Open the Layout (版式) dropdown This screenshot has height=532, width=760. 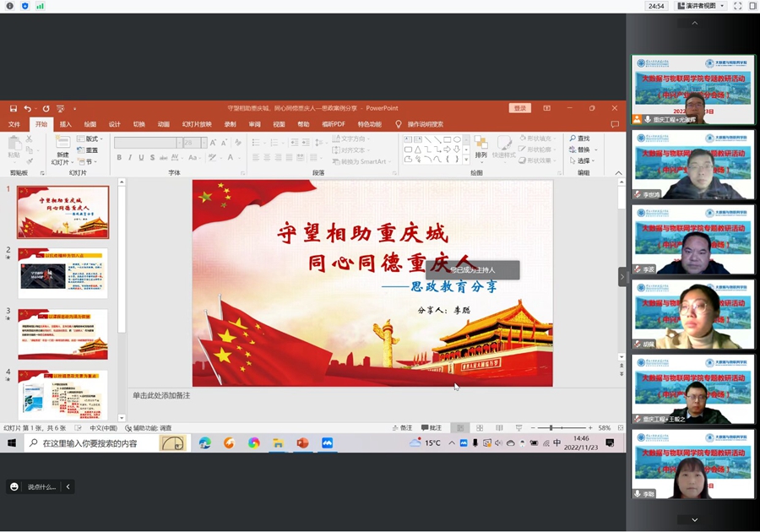coord(90,139)
